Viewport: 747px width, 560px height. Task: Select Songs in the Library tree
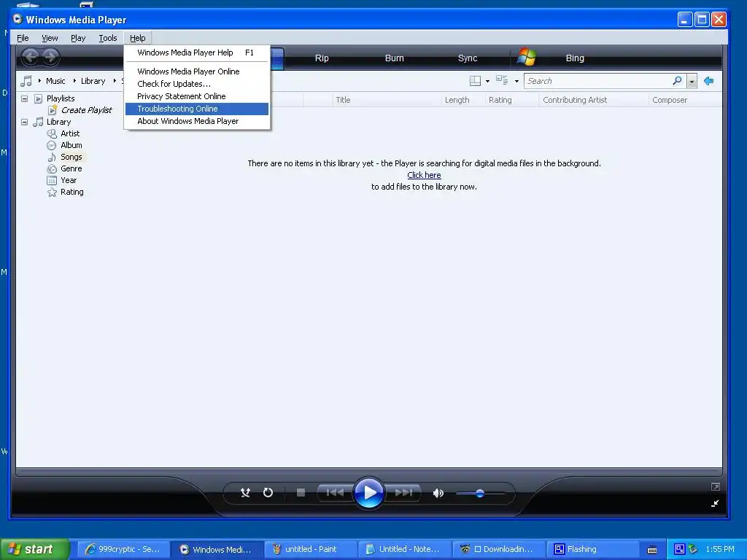pos(71,157)
